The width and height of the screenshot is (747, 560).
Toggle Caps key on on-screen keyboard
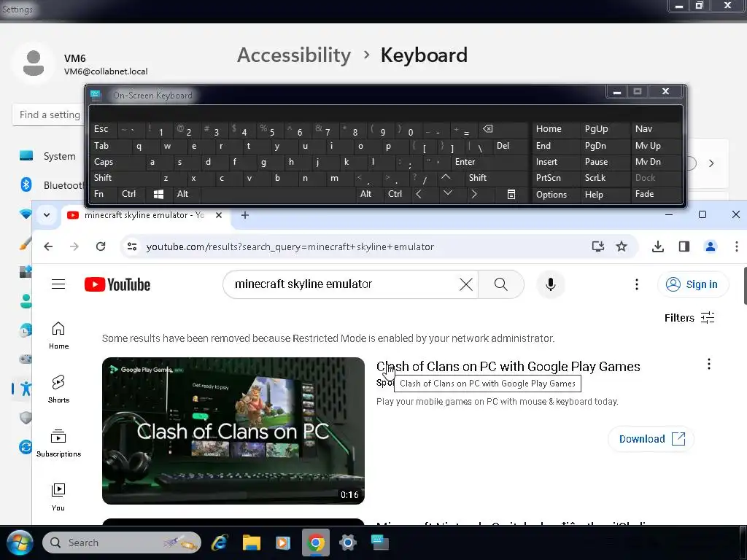coord(104,162)
